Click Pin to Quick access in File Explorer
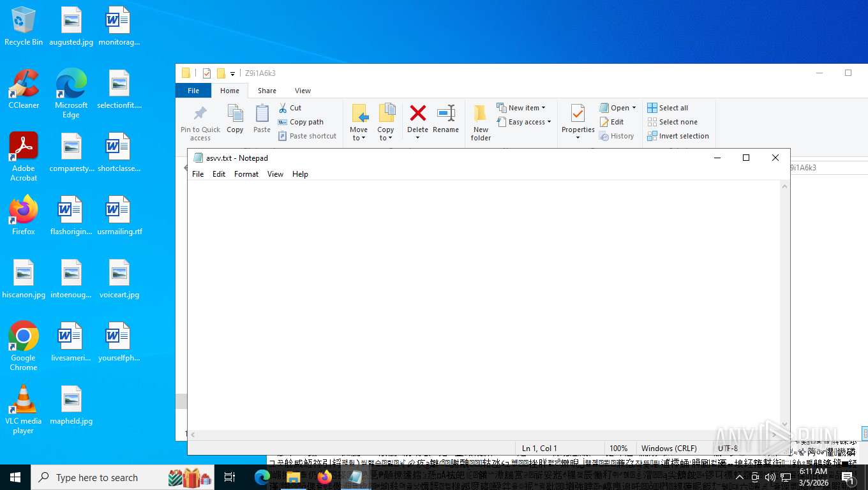Screen dimensions: 868x490 point(200,122)
